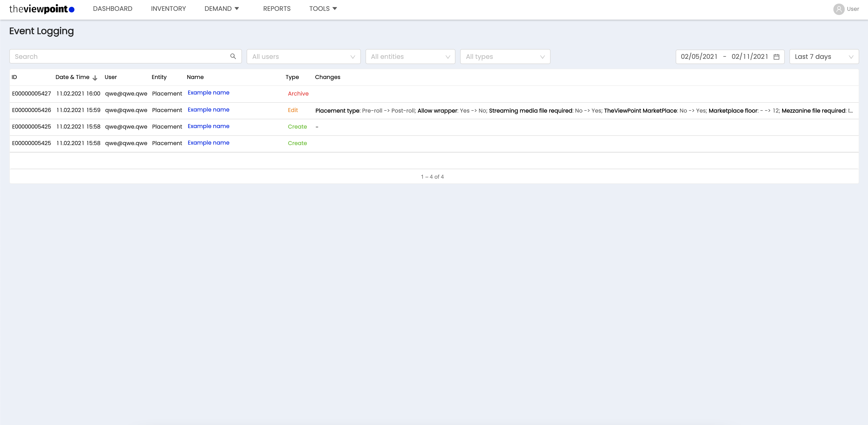868x425 pixels.
Task: Click the 1 – 4 of 4 pagination text
Action: [432, 177]
